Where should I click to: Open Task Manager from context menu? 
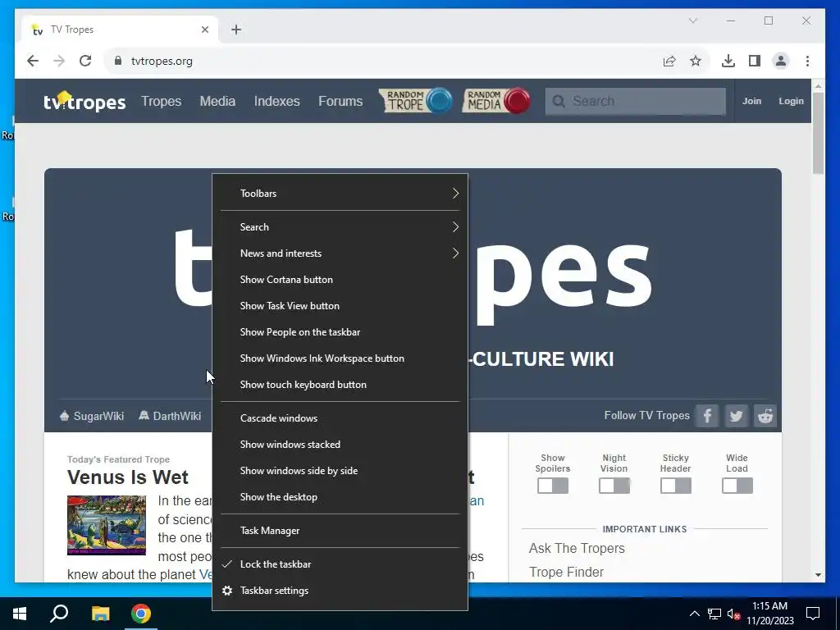(x=340, y=531)
